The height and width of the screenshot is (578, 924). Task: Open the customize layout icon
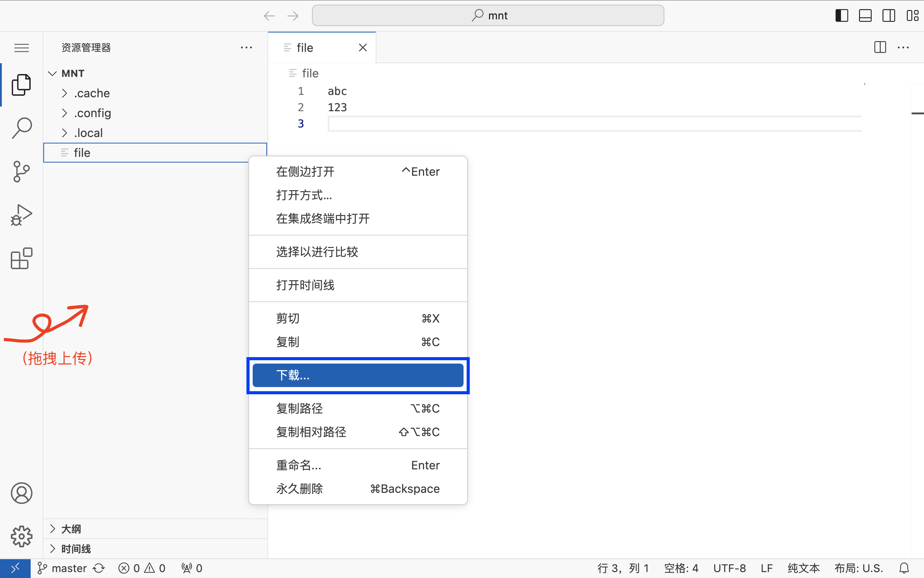tap(913, 16)
